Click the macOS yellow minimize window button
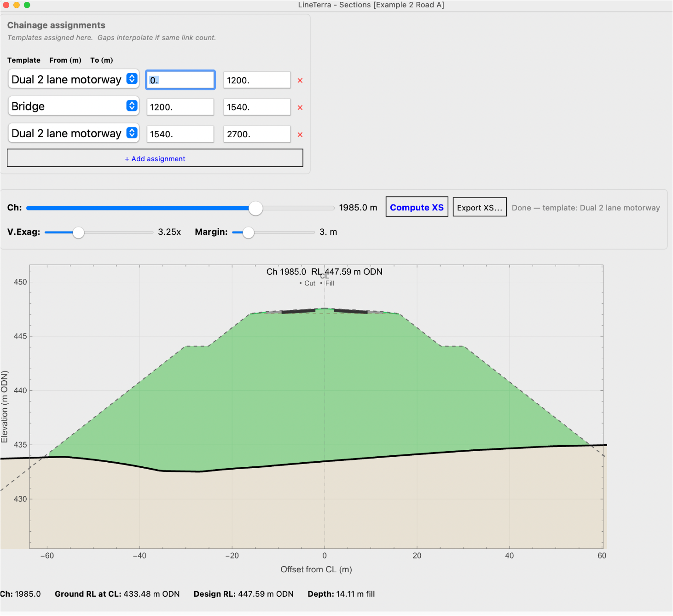Image resolution: width=673 pixels, height=616 pixels. click(x=17, y=5)
